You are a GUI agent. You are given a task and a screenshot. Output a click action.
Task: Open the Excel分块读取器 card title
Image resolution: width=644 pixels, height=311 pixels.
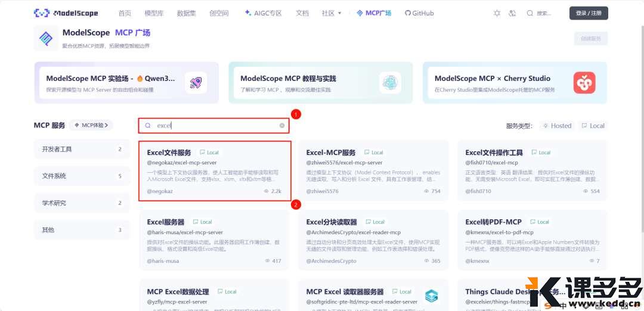click(332, 222)
